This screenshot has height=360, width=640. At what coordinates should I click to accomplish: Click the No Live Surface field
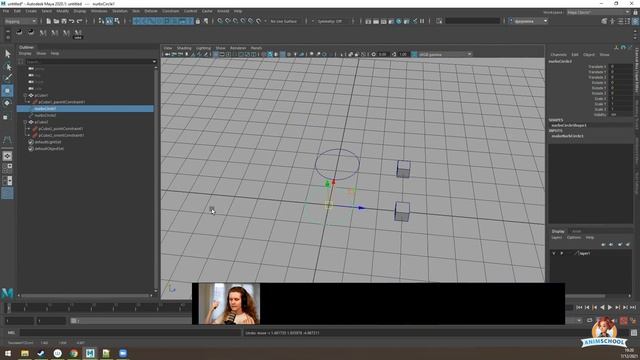284,21
